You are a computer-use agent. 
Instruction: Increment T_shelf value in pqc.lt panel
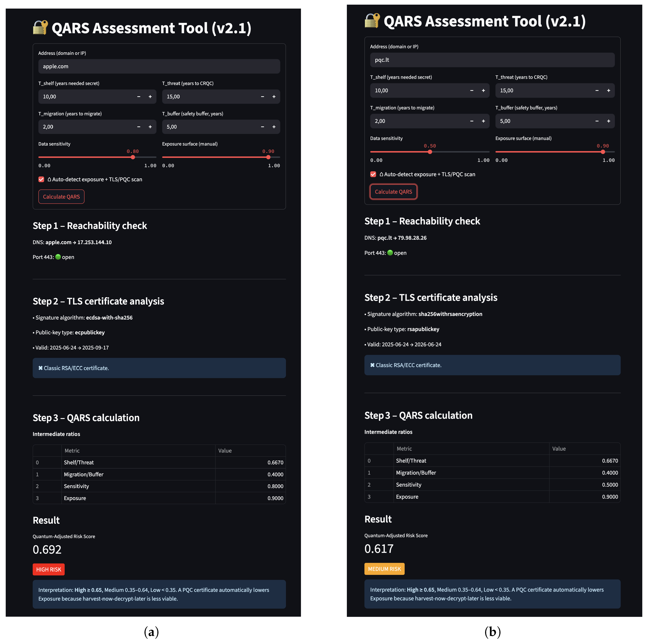[483, 91]
